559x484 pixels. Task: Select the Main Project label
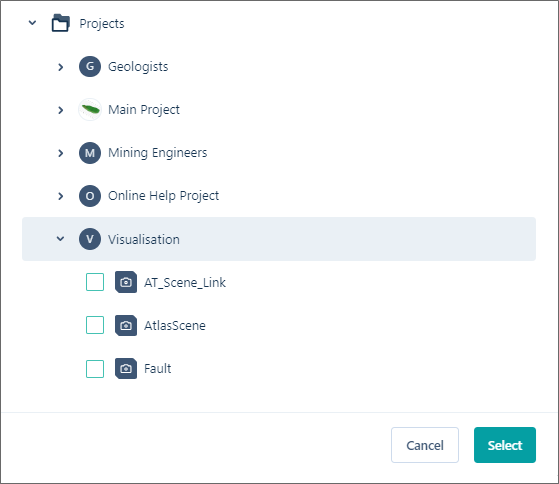(144, 110)
